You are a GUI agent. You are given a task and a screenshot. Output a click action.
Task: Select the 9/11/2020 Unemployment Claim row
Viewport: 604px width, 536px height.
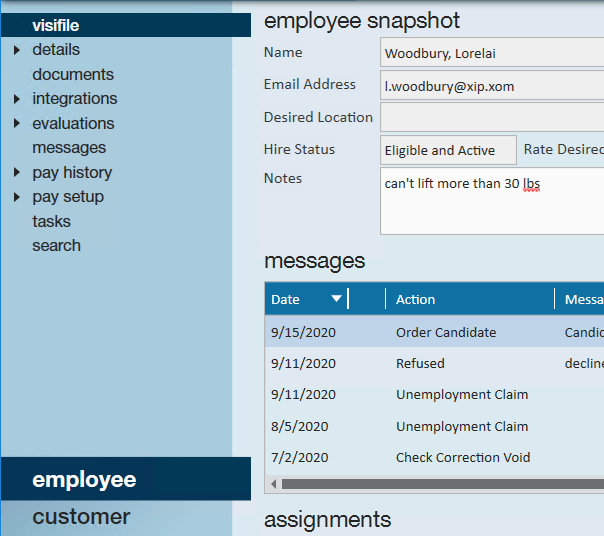click(435, 395)
